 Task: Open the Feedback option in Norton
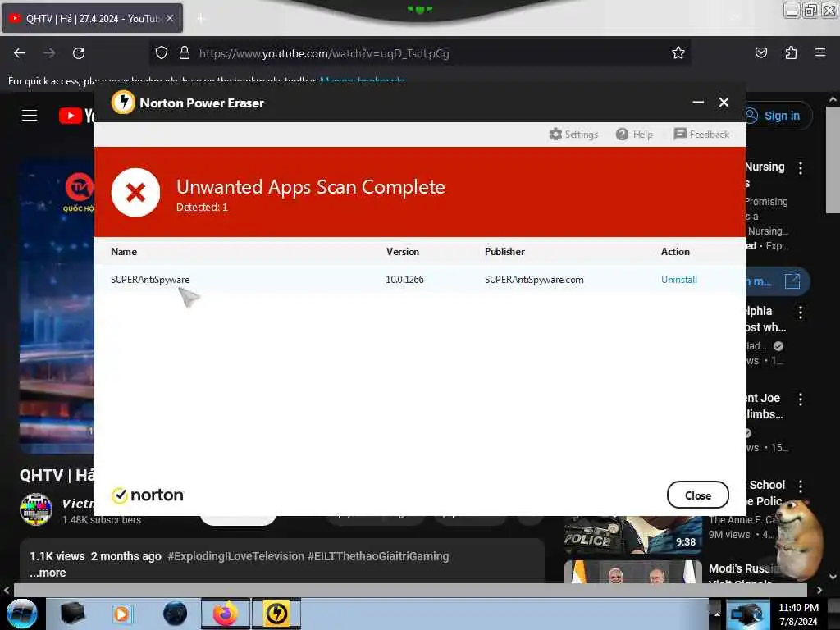tap(701, 134)
